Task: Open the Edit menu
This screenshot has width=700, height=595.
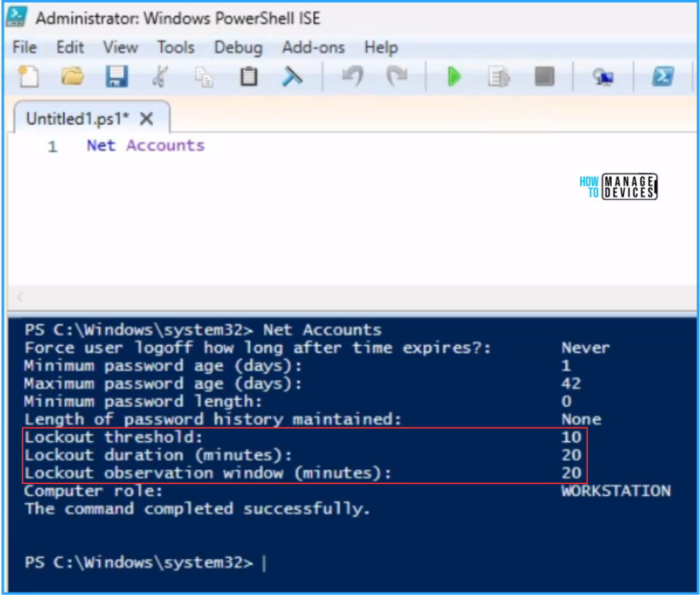Action: click(x=70, y=47)
